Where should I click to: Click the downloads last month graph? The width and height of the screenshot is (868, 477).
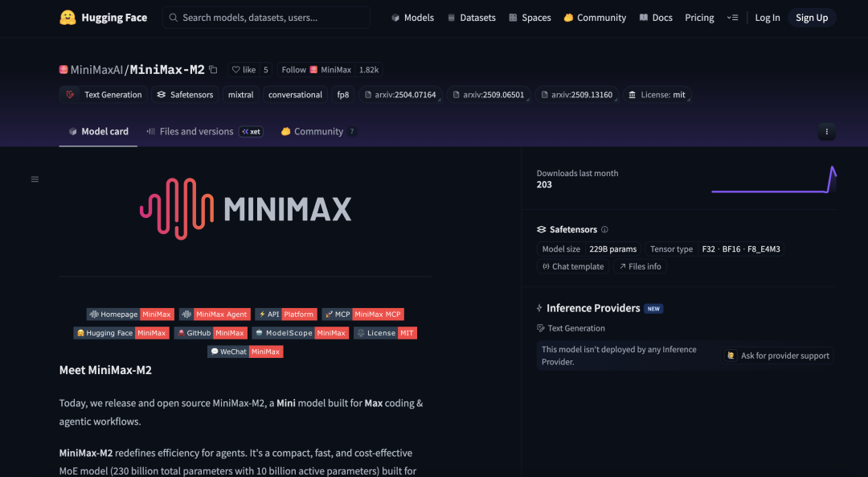click(x=773, y=180)
